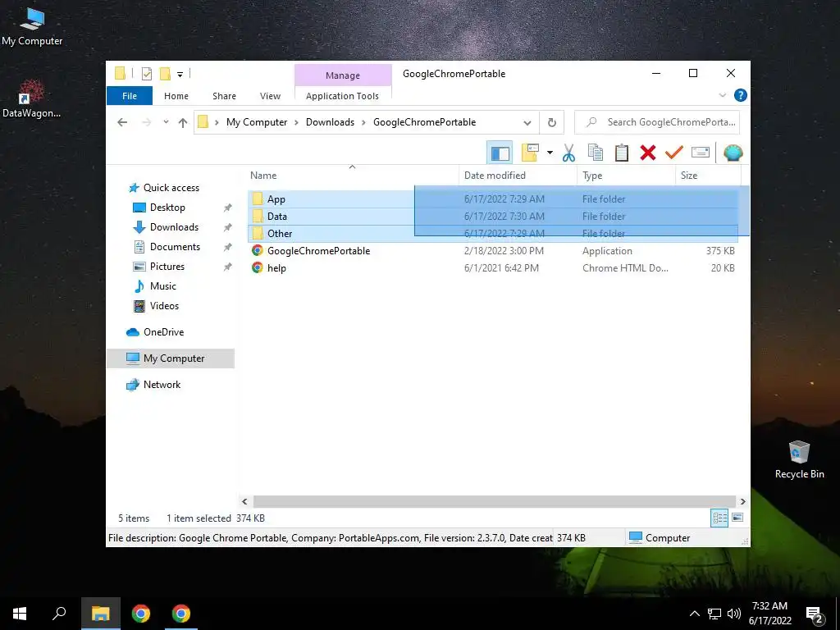Refresh the GoogleChromePortable folder
The width and height of the screenshot is (840, 630).
pos(552,123)
